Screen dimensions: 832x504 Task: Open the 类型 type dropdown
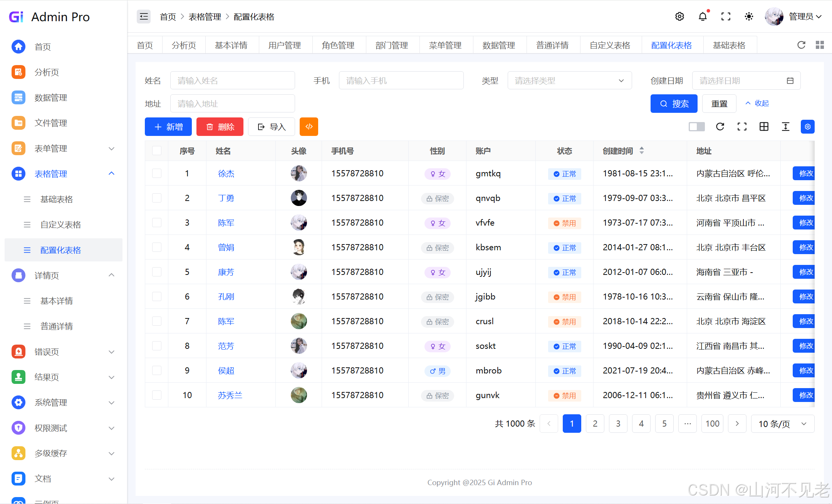[x=569, y=80]
